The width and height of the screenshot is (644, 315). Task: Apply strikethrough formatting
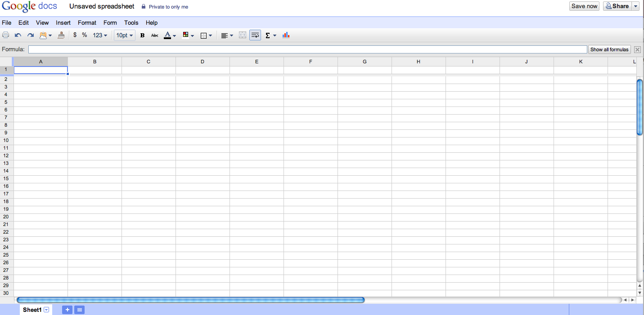[x=154, y=35]
